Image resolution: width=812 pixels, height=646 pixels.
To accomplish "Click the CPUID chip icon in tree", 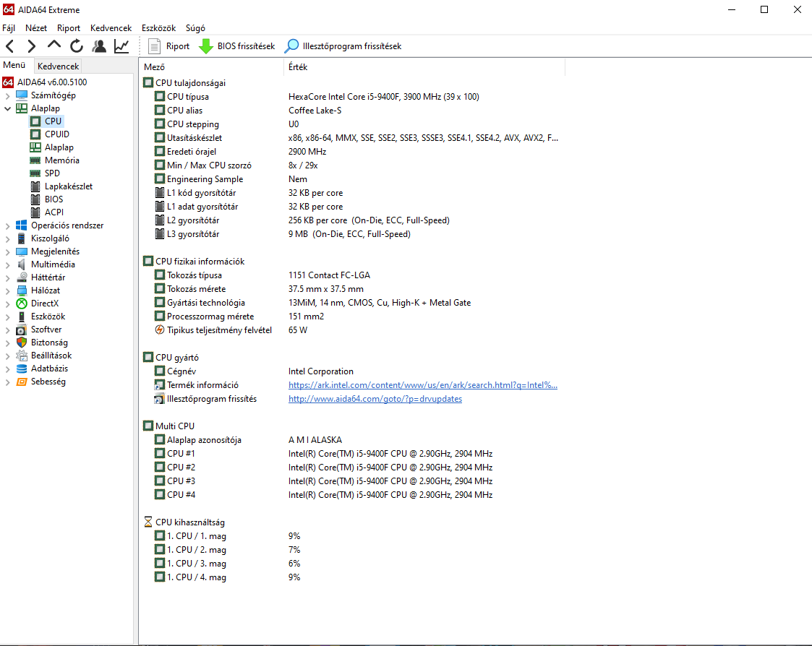I will pos(35,134).
